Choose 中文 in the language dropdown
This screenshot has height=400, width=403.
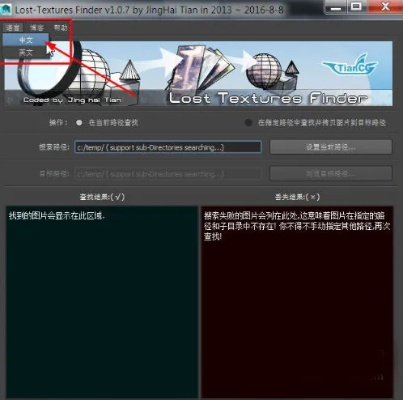coord(26,40)
